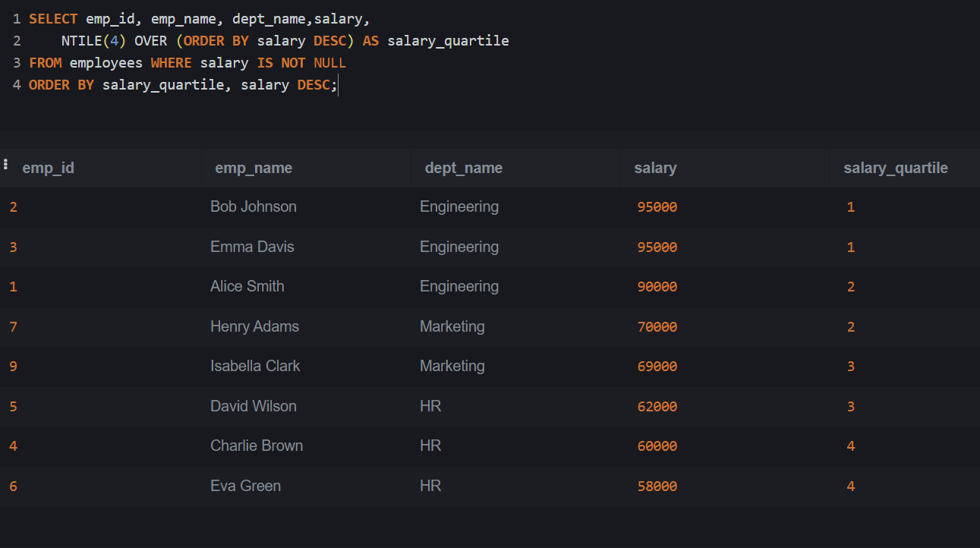The width and height of the screenshot is (980, 548).
Task: Click Engineering in Alice Smith's row
Action: 459,286
